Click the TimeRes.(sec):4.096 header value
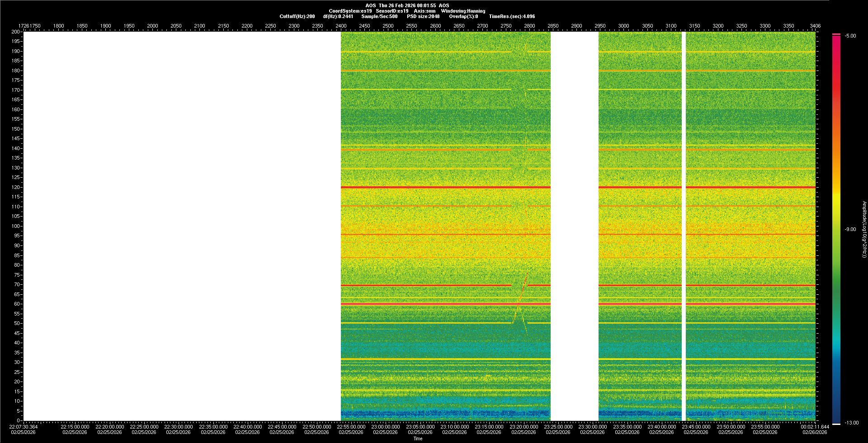This screenshot has width=868, height=443. (512, 16)
